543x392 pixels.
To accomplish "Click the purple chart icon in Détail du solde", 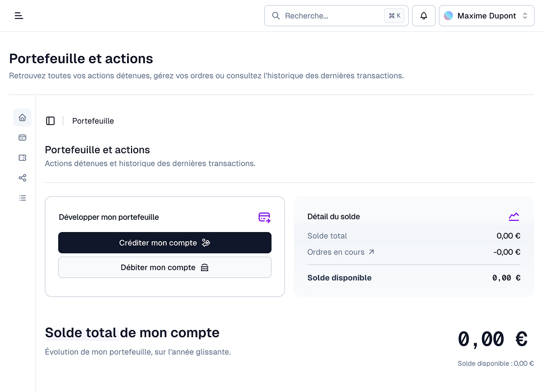I will point(514,216).
